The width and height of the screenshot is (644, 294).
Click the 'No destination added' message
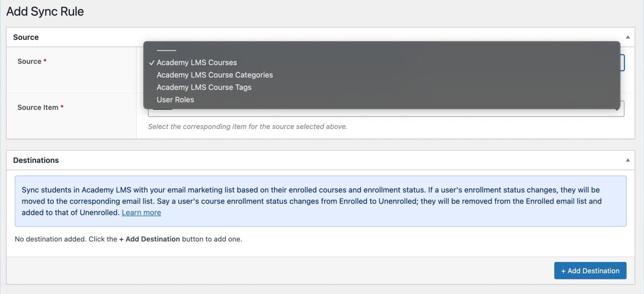tap(128, 239)
